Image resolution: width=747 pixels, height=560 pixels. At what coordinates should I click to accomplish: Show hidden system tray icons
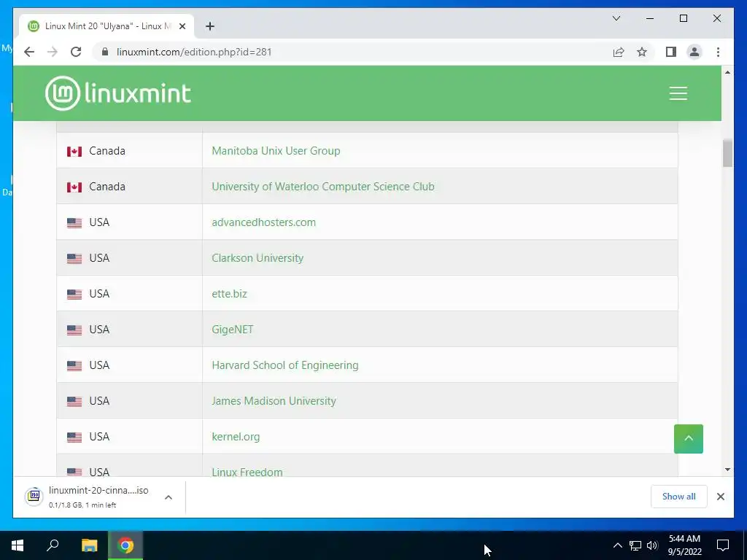[617, 545]
